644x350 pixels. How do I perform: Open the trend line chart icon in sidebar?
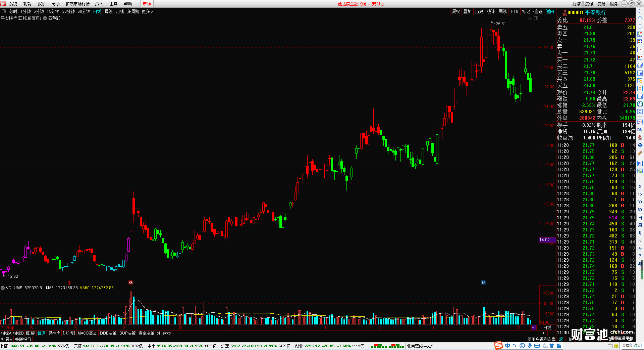coord(640,50)
